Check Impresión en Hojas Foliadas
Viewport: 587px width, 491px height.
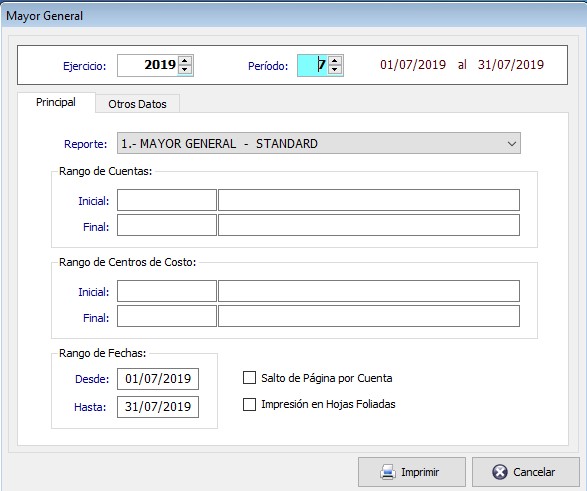click(x=249, y=404)
